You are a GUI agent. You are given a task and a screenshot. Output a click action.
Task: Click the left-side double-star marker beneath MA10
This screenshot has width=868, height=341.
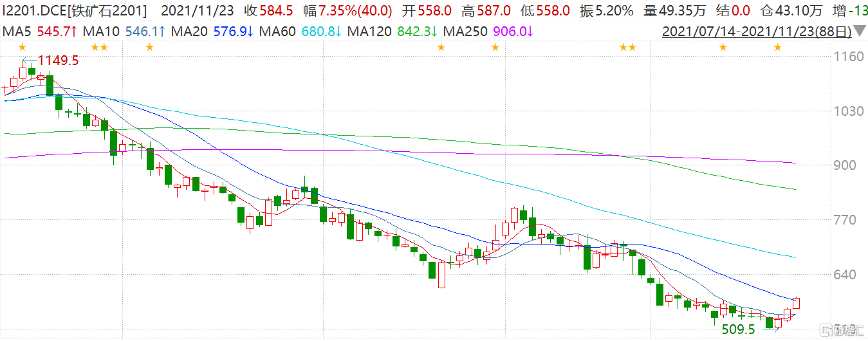[100, 47]
